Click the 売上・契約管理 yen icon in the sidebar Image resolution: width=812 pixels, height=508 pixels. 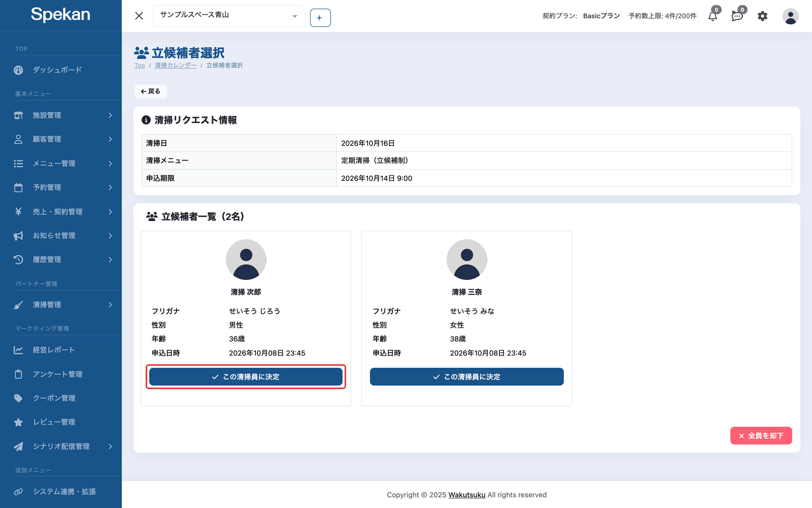(x=18, y=211)
